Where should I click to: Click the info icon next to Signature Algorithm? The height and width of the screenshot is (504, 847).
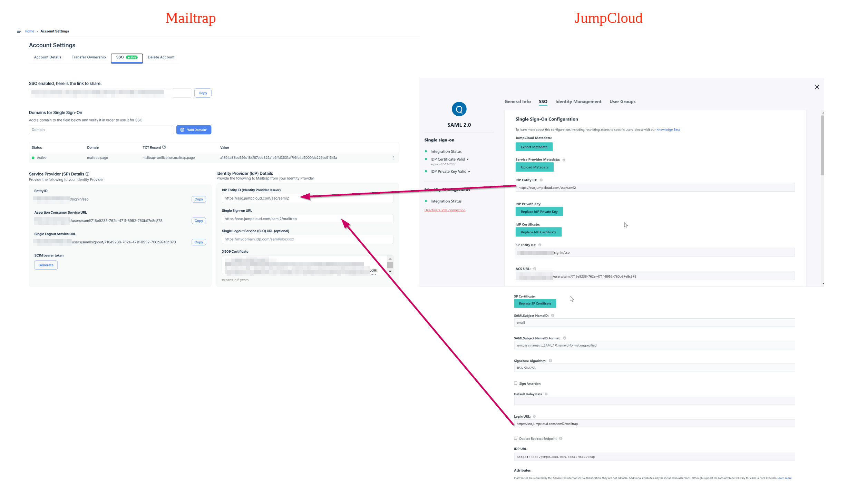(551, 361)
